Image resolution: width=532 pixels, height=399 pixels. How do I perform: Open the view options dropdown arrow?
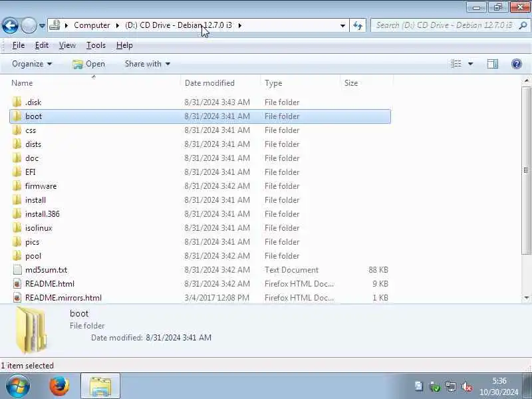471,64
